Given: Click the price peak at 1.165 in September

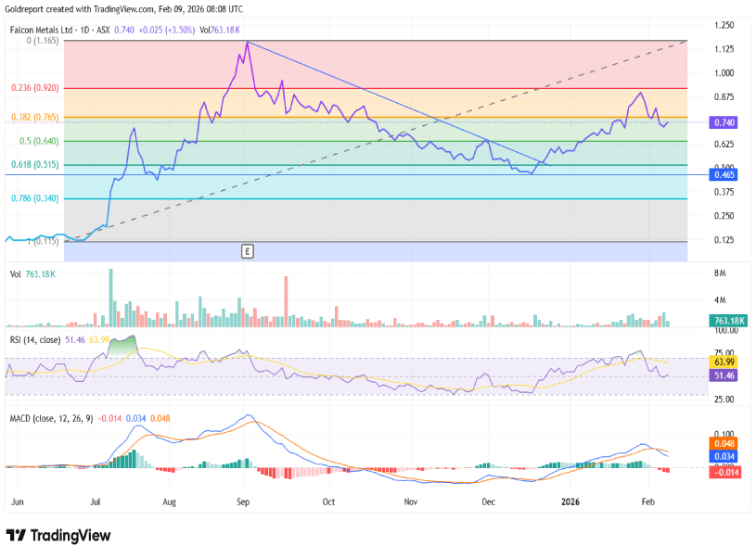Looking at the screenshot, I should (x=246, y=42).
